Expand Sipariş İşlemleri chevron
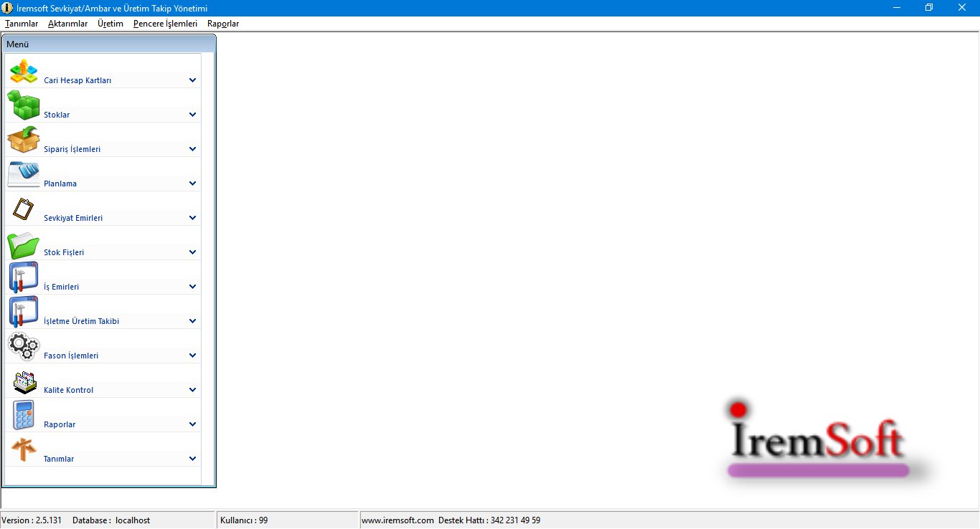 (192, 149)
